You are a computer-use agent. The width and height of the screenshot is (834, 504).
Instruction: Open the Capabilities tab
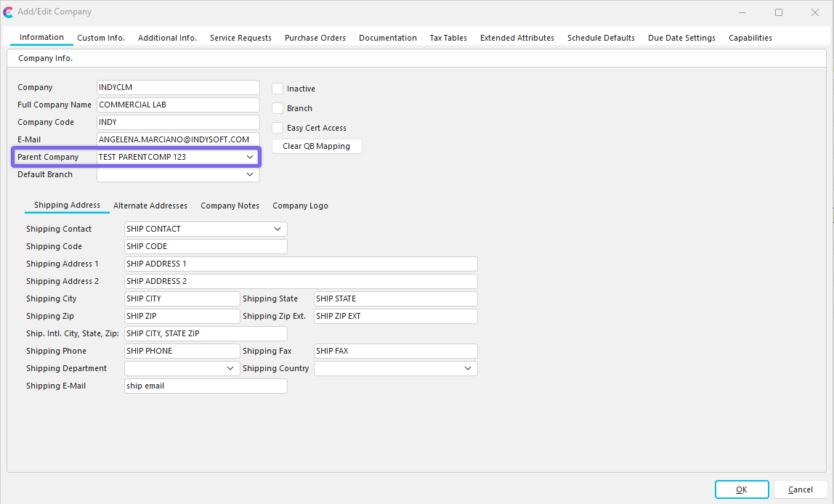pos(750,38)
